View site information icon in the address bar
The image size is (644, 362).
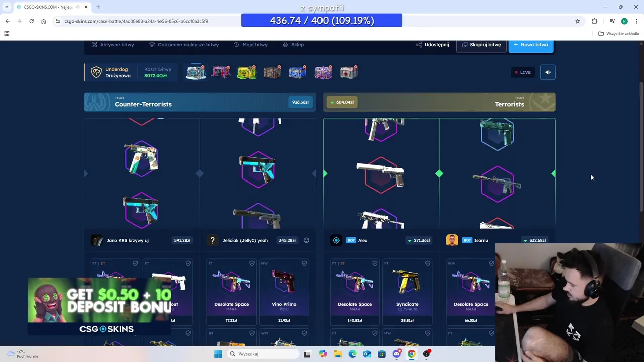point(58,21)
